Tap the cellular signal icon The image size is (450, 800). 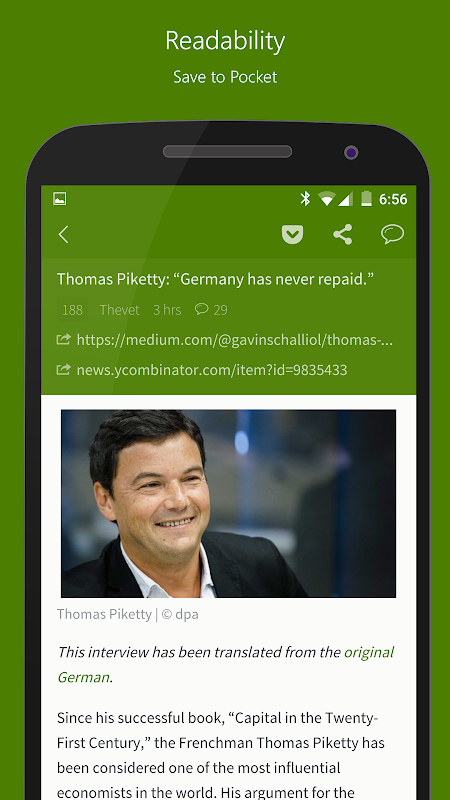[345, 198]
